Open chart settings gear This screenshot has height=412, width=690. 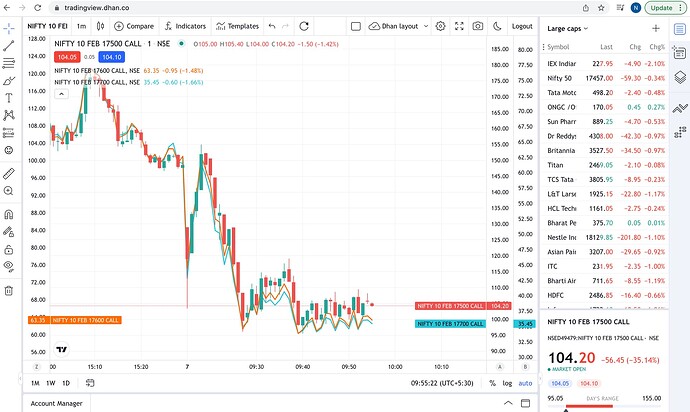[440, 26]
